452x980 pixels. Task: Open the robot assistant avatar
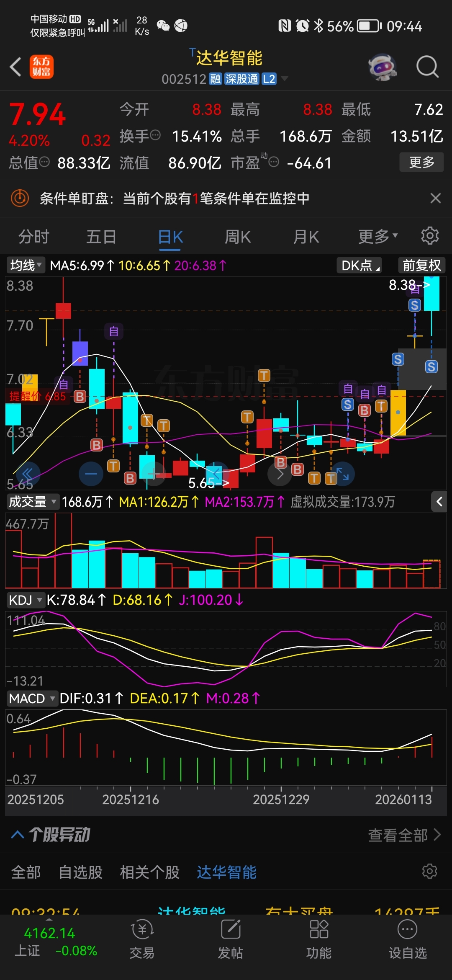(383, 67)
